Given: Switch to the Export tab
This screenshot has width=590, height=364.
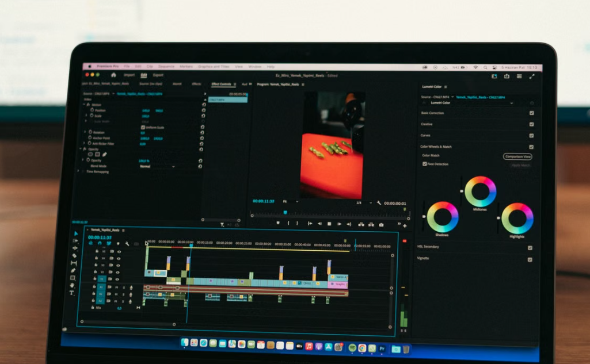Looking at the screenshot, I should 158,75.
